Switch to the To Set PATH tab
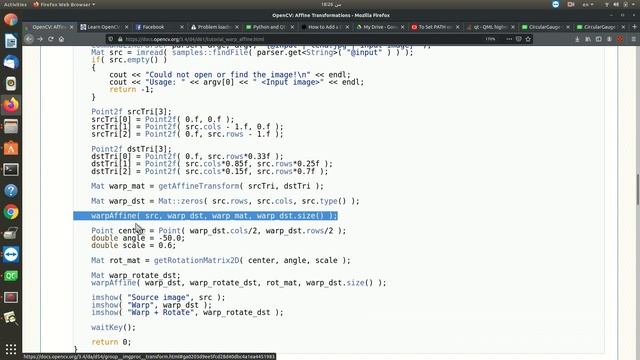 (x=435, y=27)
